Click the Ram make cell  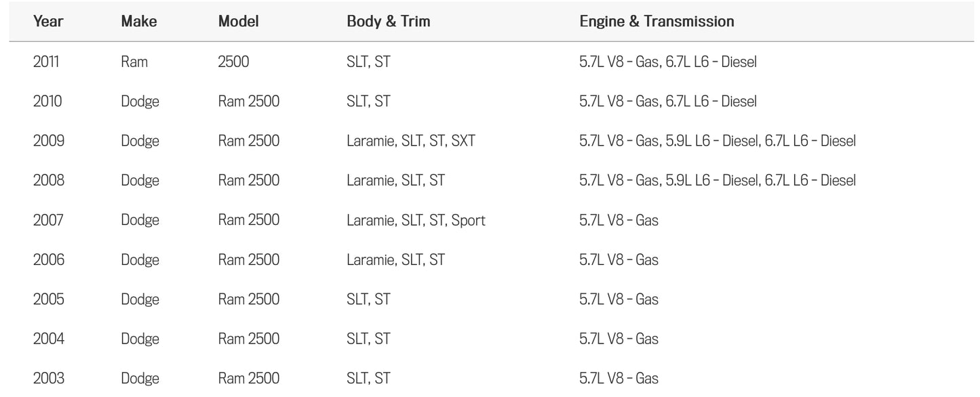[134, 62]
